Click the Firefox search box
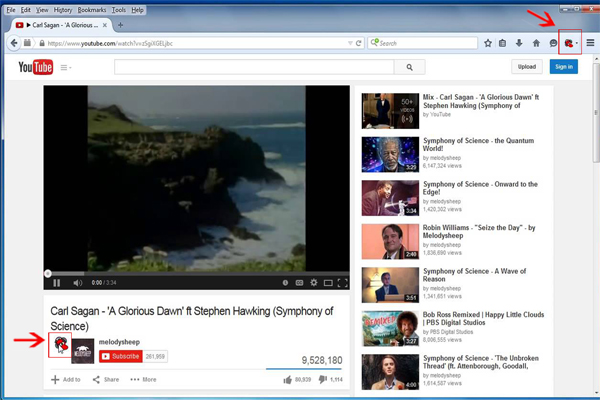The width and height of the screenshot is (600, 400). tap(423, 43)
